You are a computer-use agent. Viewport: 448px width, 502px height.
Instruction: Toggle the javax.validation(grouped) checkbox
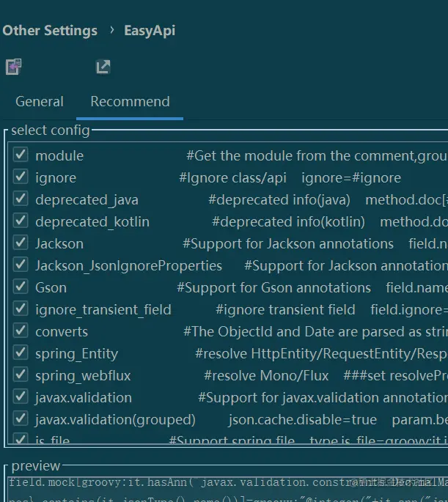(x=21, y=419)
